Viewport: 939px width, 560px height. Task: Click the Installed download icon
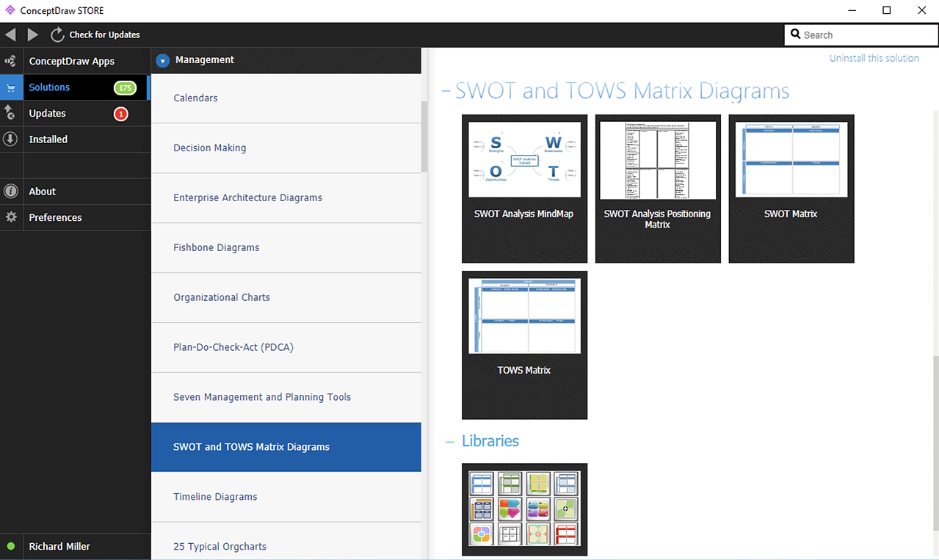[x=10, y=139]
